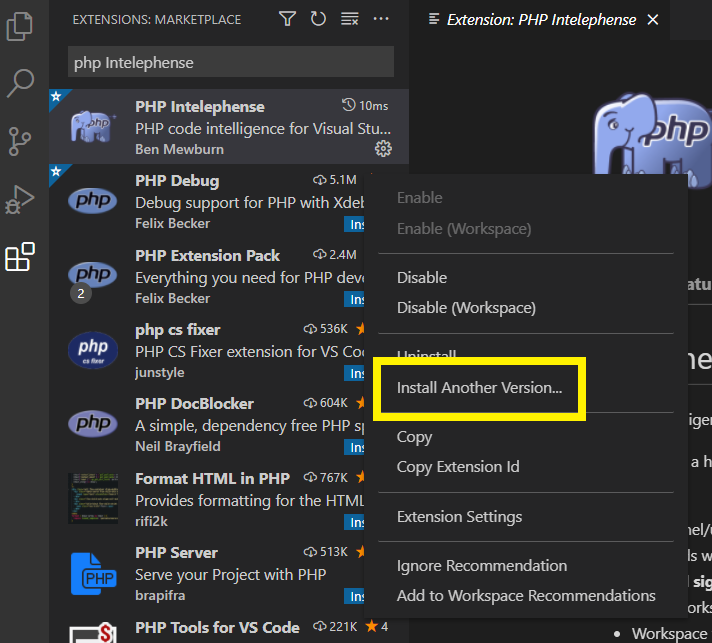Open the Extensions view icon
This screenshot has width=712, height=643.
(x=20, y=257)
